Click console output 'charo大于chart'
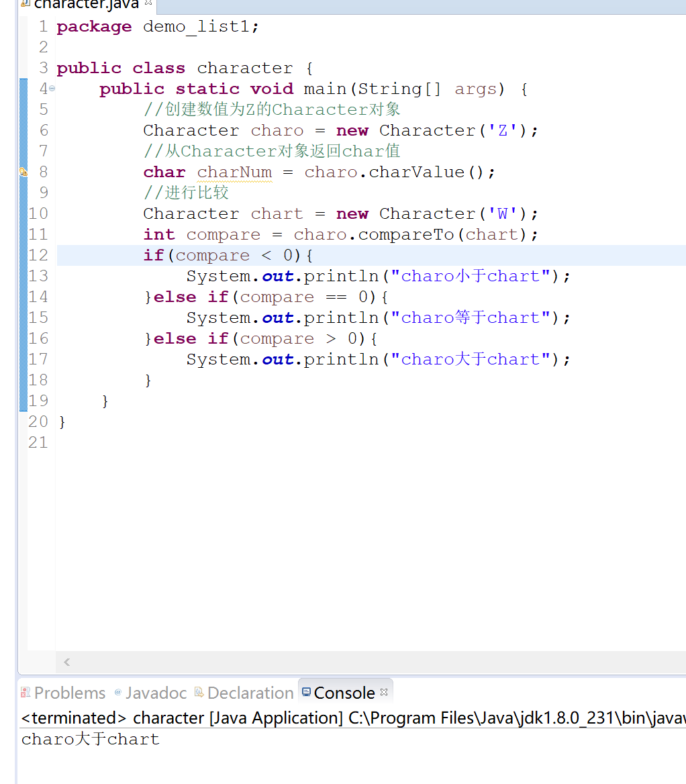The height and width of the screenshot is (784, 686). pyautogui.click(x=90, y=739)
